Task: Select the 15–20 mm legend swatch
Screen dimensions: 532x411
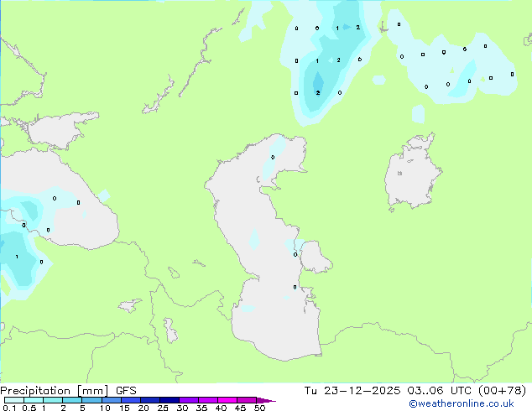Action: [x=130, y=400]
